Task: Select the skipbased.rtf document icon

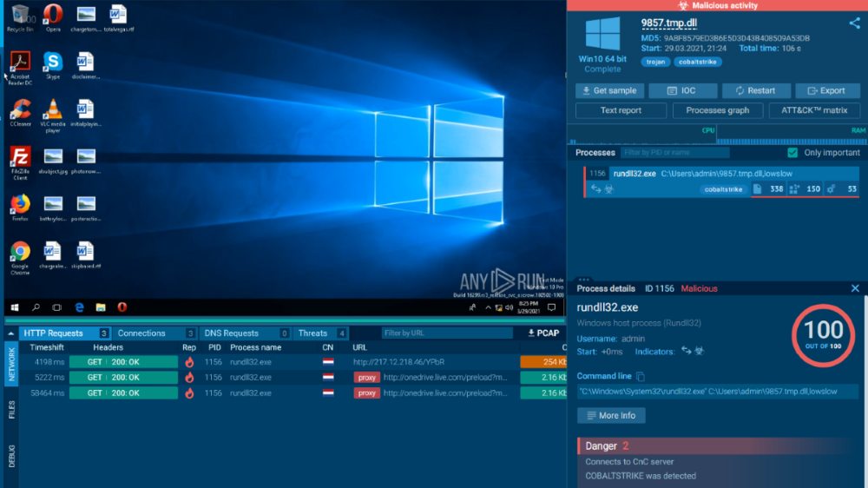Action: (86, 255)
